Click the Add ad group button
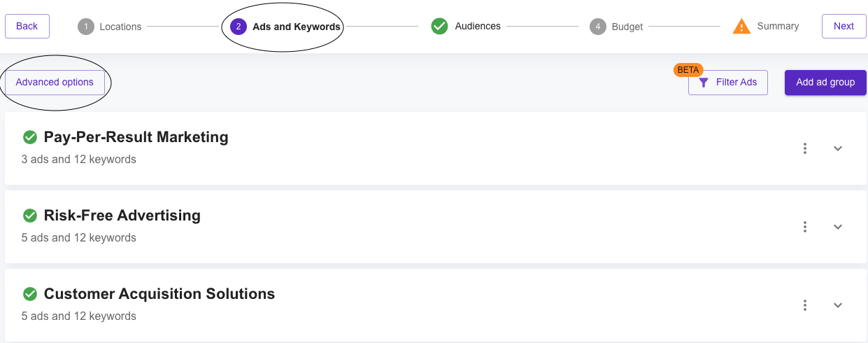 [825, 82]
